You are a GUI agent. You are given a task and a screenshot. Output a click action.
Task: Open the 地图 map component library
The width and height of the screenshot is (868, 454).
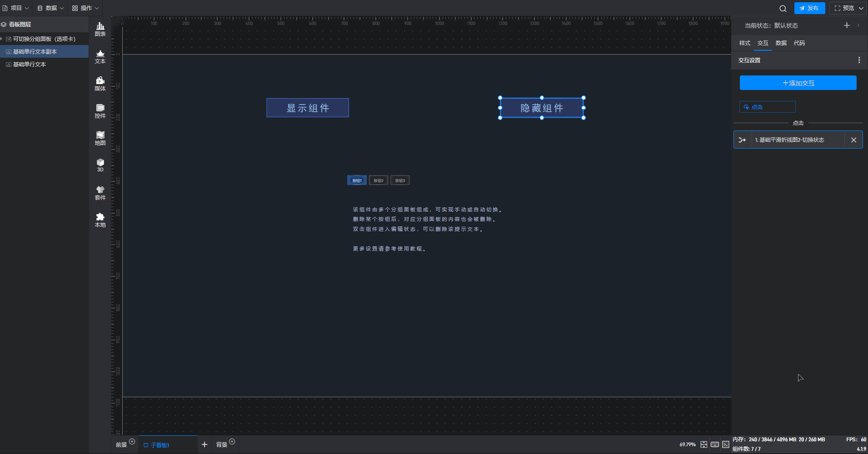tap(100, 139)
